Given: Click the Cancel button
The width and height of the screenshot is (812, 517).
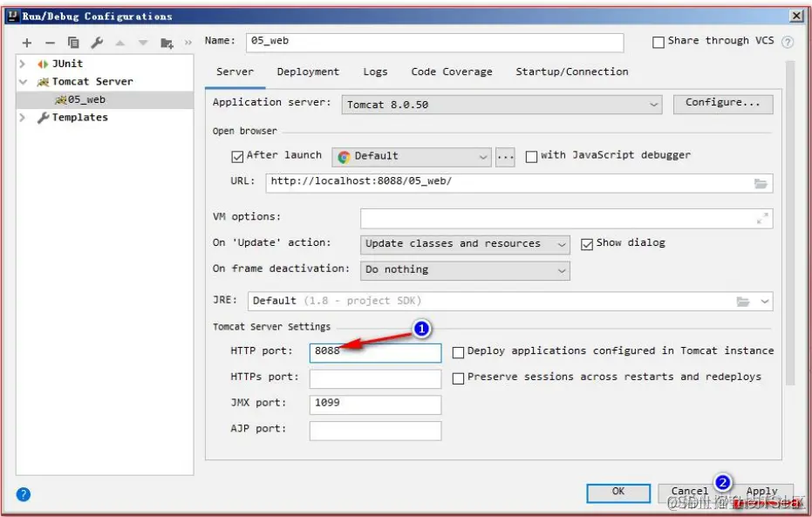Looking at the screenshot, I should pos(689,493).
